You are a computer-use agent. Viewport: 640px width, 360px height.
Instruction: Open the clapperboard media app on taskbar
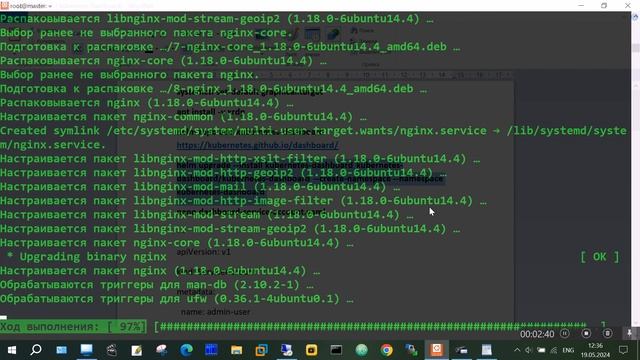[111, 350]
